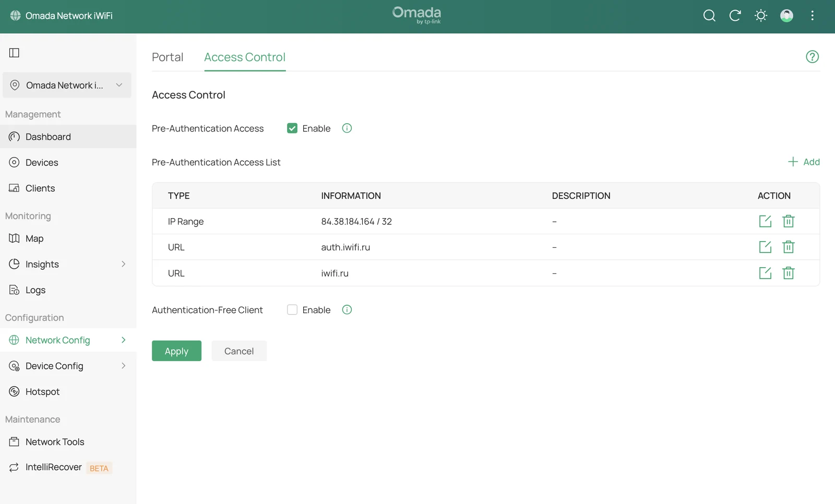The height and width of the screenshot is (504, 835).
Task: Click the INFORMATION column header
Action: (x=351, y=196)
